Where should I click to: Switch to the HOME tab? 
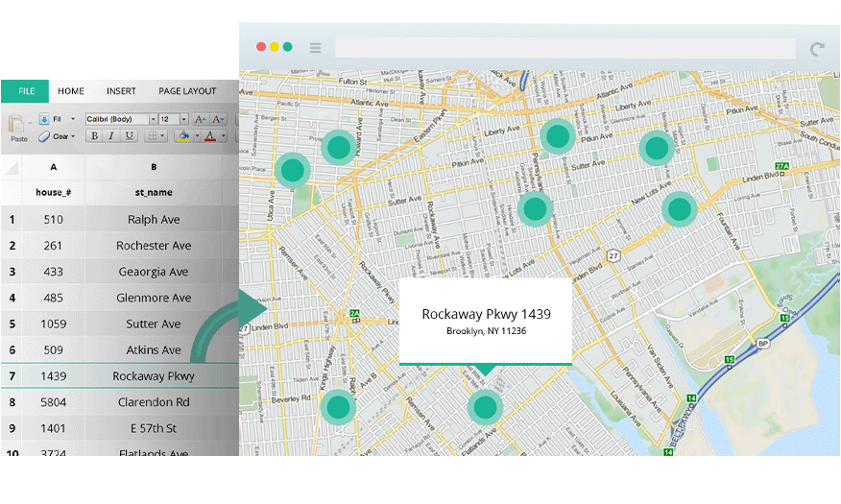[x=71, y=91]
